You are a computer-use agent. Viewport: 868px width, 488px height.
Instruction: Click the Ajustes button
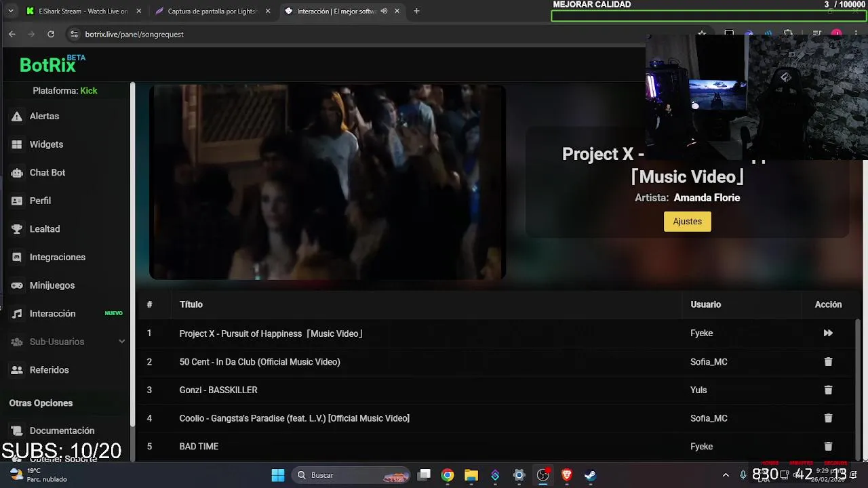pos(687,222)
